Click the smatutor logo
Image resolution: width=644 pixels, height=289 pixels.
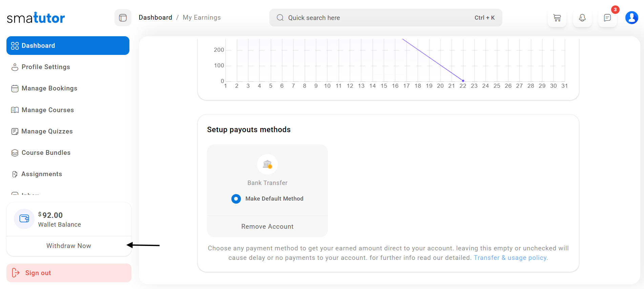pos(36,18)
